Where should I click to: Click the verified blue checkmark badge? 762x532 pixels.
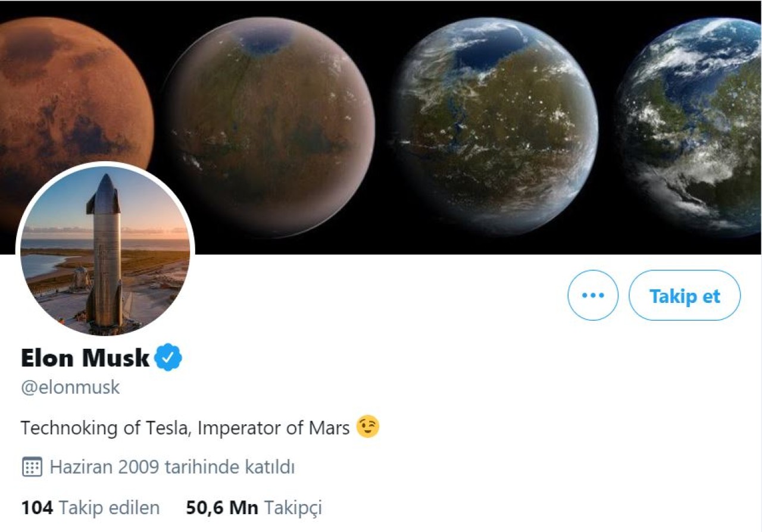(170, 357)
